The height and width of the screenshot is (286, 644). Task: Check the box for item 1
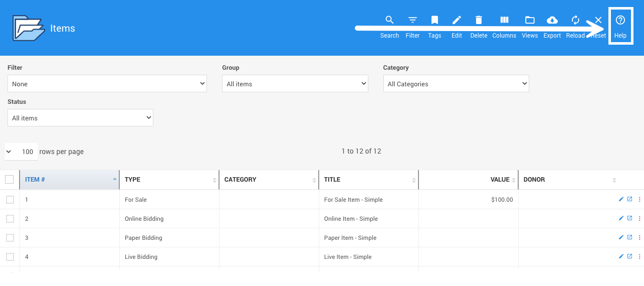click(10, 200)
